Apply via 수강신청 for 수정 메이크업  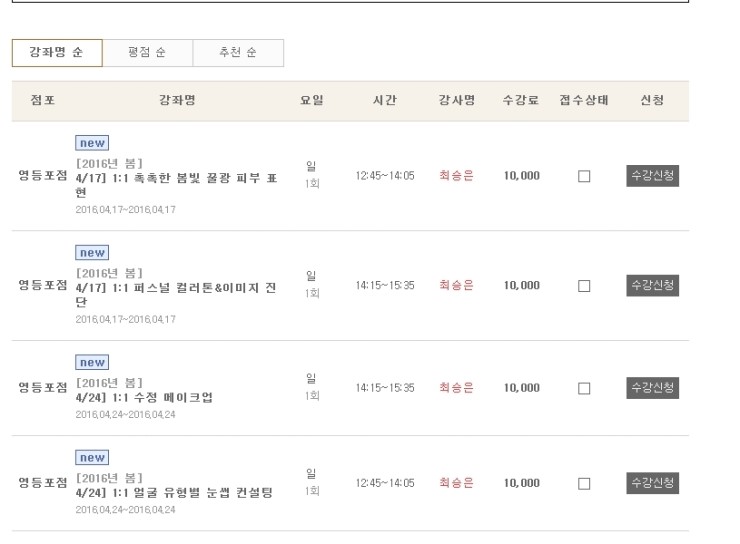[x=653, y=387]
